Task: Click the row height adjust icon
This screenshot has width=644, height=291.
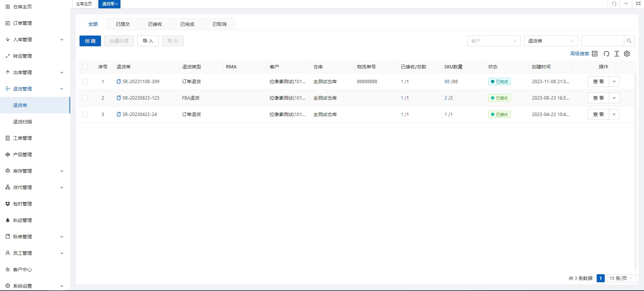Action: coord(617,54)
